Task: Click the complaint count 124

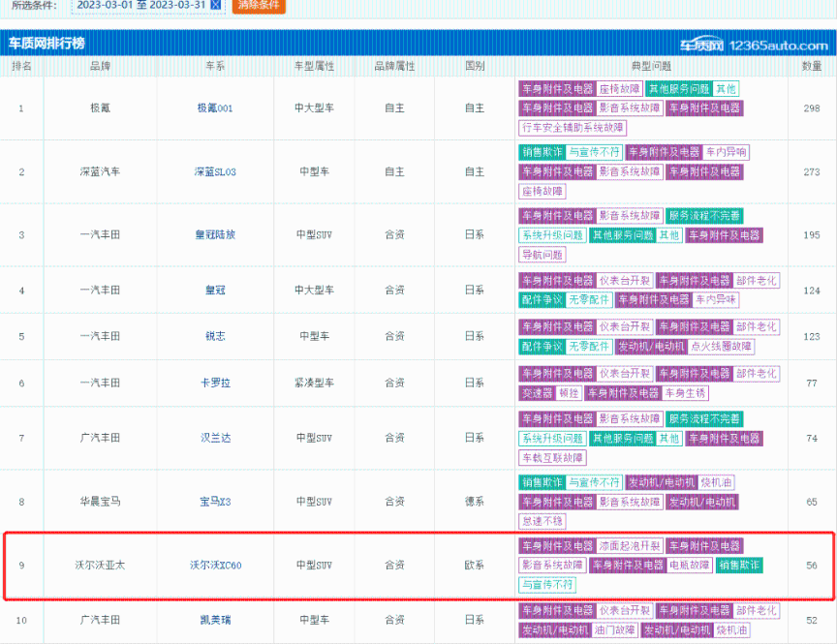Action: (x=812, y=291)
